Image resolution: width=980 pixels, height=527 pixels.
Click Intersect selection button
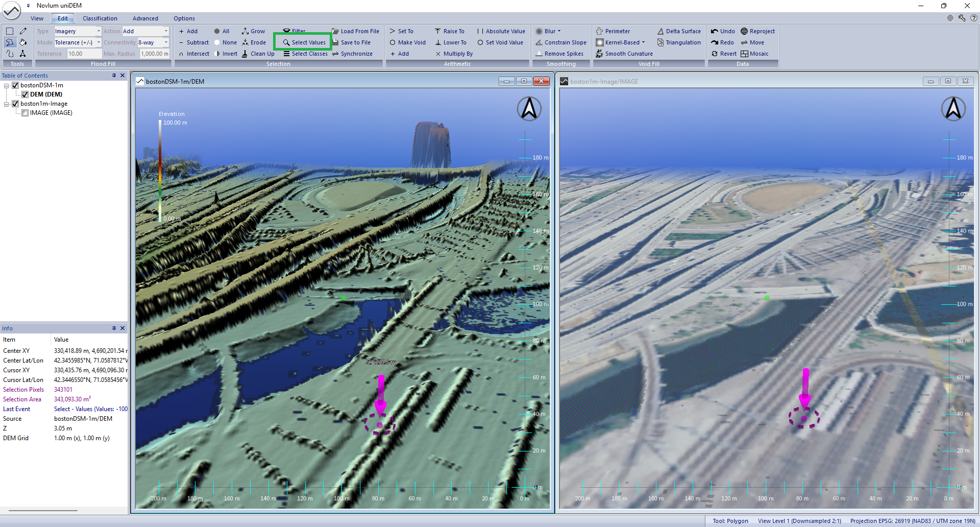click(193, 54)
